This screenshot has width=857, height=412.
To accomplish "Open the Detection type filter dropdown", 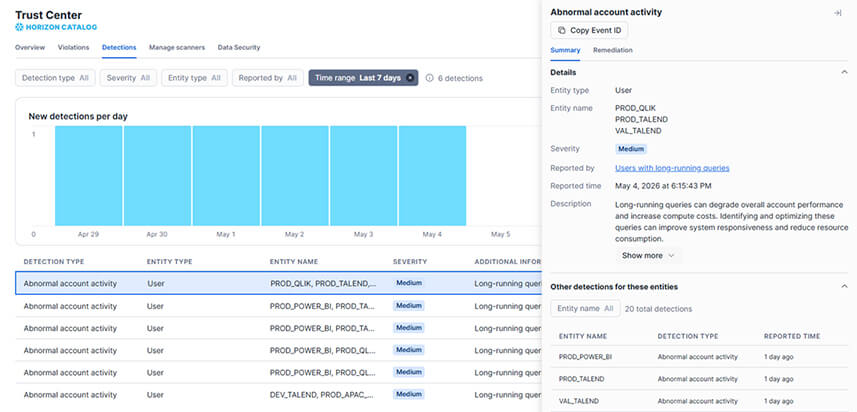I will (x=55, y=78).
